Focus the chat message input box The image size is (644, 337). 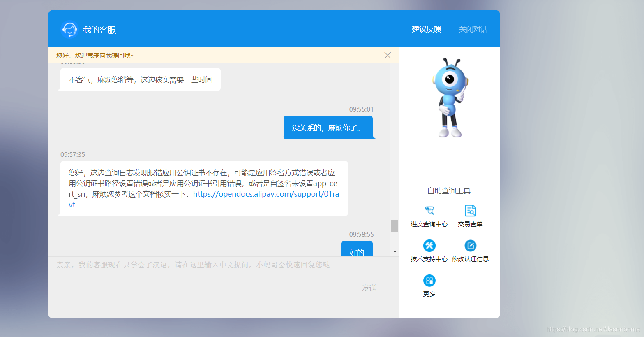click(194, 287)
